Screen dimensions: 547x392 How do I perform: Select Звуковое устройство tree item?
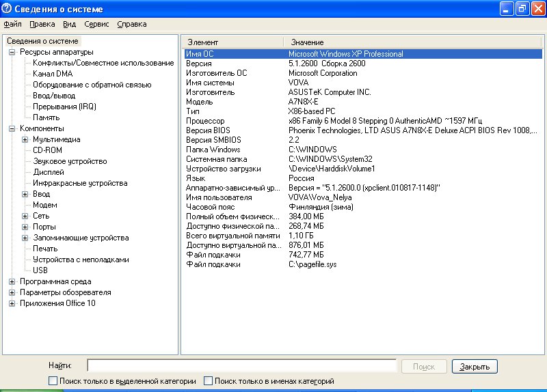pyautogui.click(x=70, y=161)
